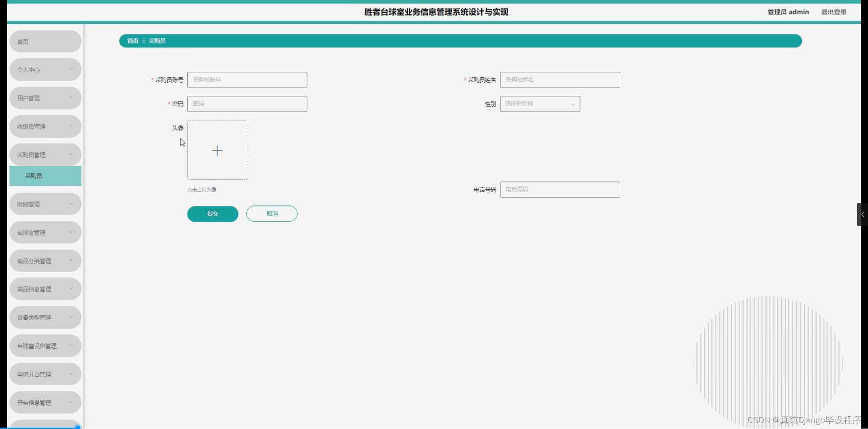
Task: Expand the 台球室管理 section
Action: pyautogui.click(x=45, y=232)
